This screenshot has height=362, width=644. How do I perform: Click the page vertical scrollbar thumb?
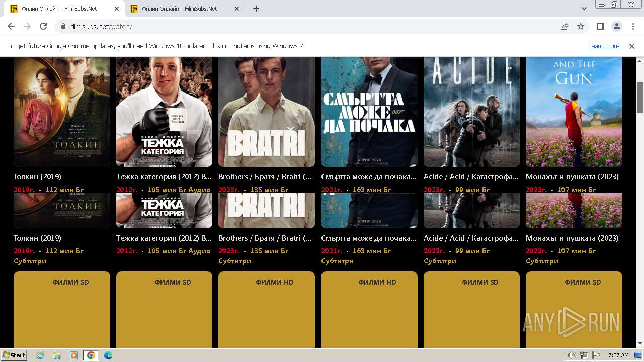[x=640, y=97]
